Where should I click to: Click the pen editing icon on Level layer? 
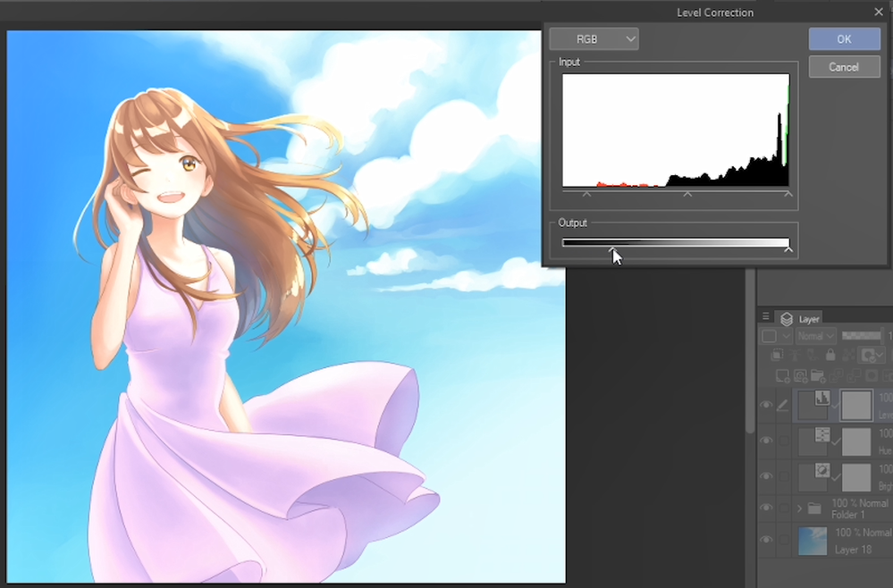pos(783,406)
